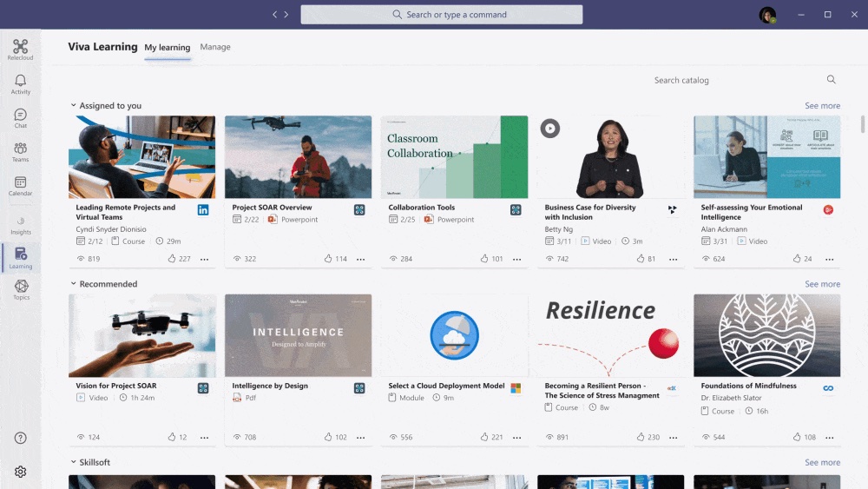Open the user profile avatar

pos(767,15)
